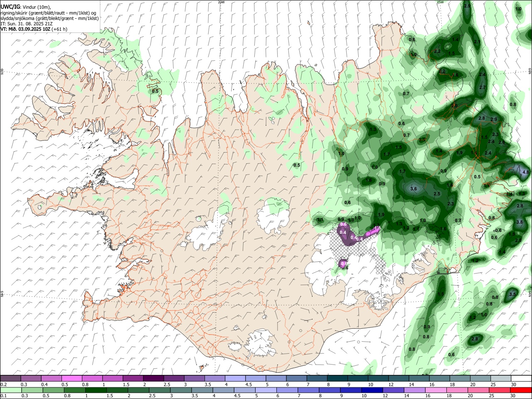This screenshot has width=532, height=399.
Task: Click the valid time 'VT: Mið. 03.09.2025 10Z'
Action: pos(25,29)
